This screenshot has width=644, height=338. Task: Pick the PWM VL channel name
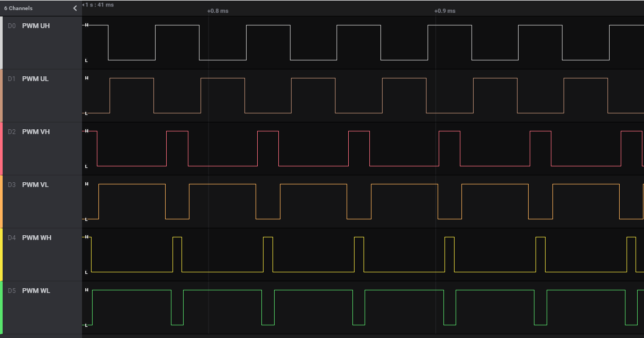point(35,185)
